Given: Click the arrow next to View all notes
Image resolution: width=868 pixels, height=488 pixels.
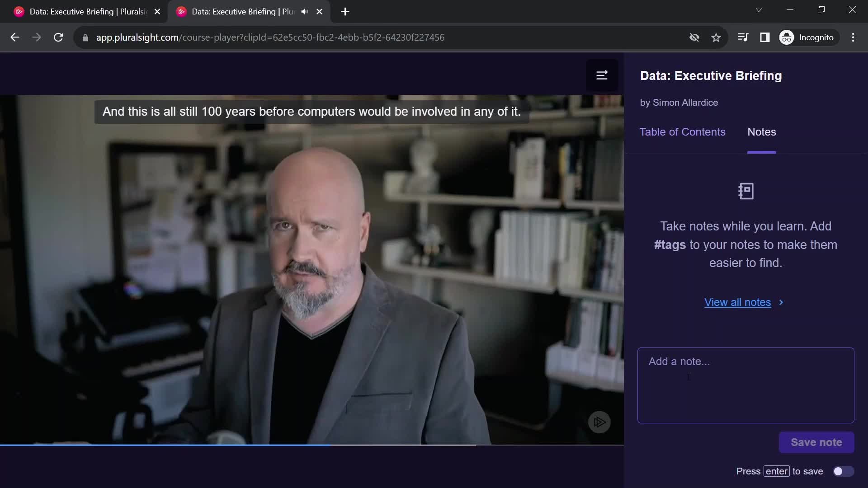Looking at the screenshot, I should 781,302.
